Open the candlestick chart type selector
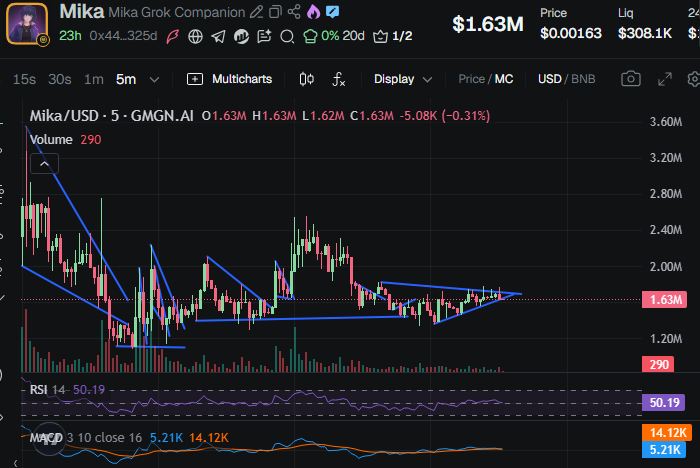 point(306,79)
